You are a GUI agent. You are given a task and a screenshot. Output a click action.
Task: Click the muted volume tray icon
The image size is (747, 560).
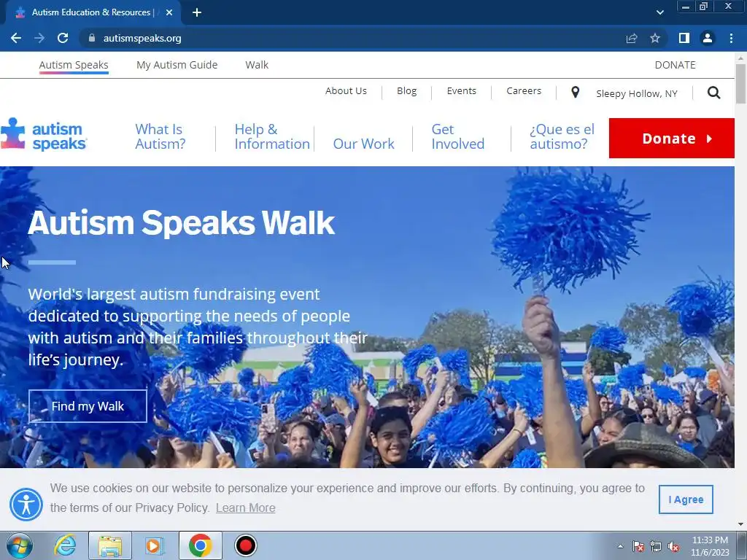pyautogui.click(x=673, y=546)
